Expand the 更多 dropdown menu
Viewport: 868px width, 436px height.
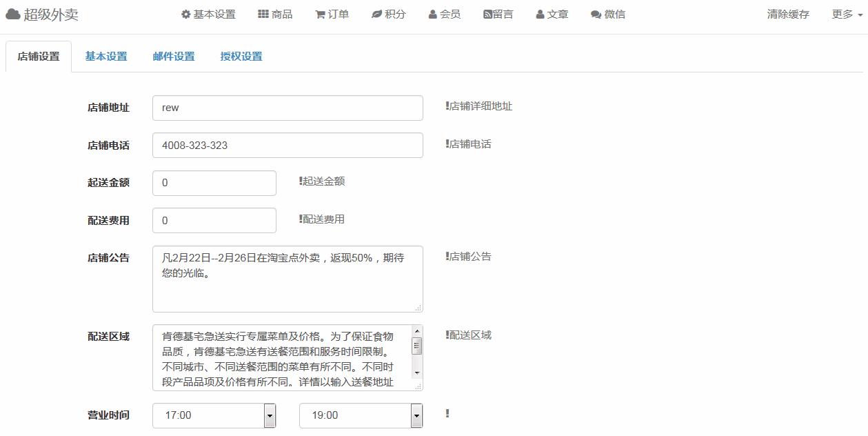pos(847,14)
